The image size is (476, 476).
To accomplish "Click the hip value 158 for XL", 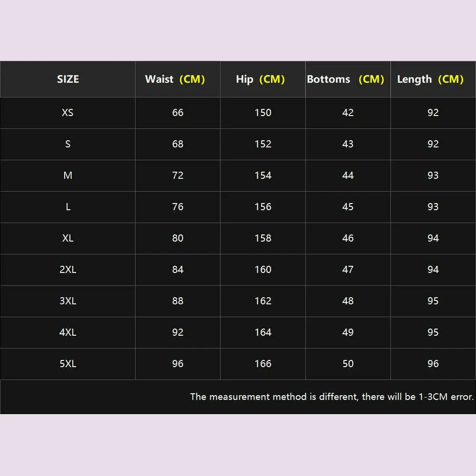I will pyautogui.click(x=263, y=238).
